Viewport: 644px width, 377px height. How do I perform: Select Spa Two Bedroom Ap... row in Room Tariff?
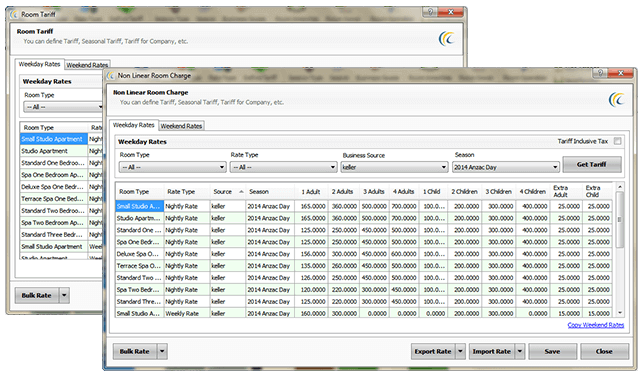[x=61, y=223]
